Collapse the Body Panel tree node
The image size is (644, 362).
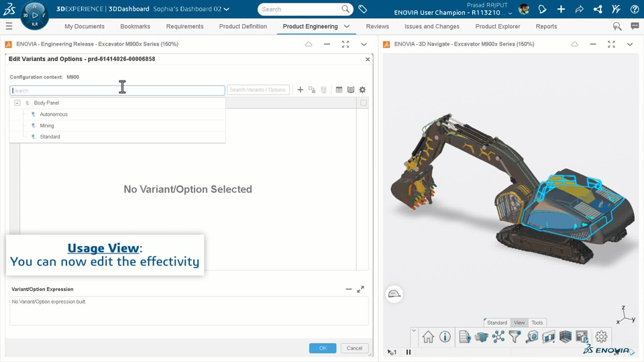click(17, 103)
